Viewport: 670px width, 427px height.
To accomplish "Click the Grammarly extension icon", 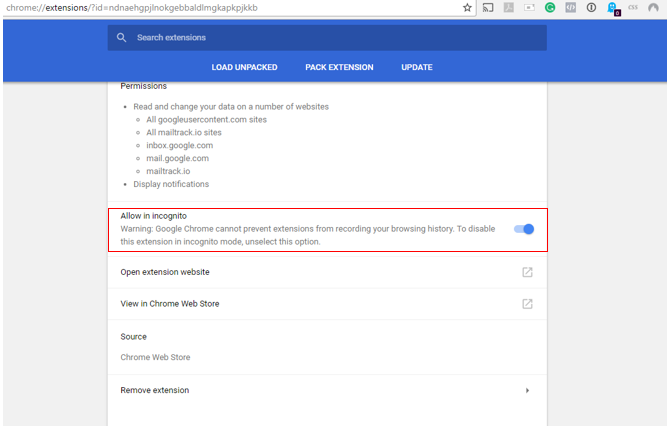I will tap(549, 8).
